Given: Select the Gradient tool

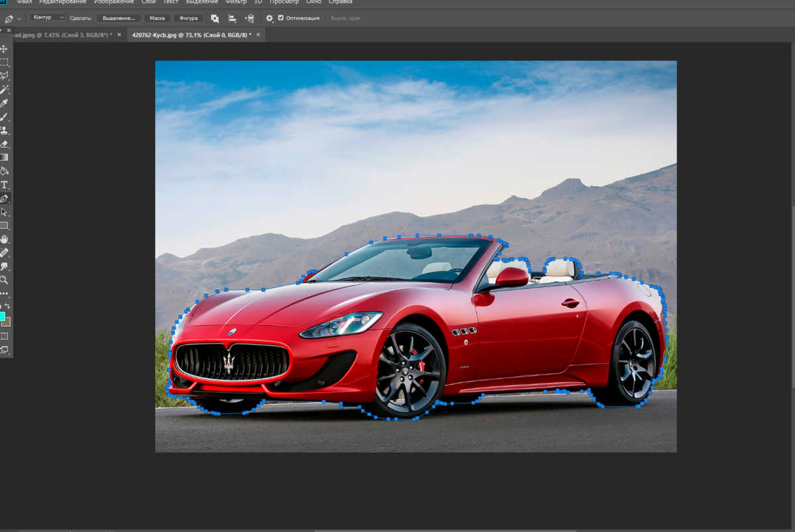Looking at the screenshot, I should [x=4, y=158].
